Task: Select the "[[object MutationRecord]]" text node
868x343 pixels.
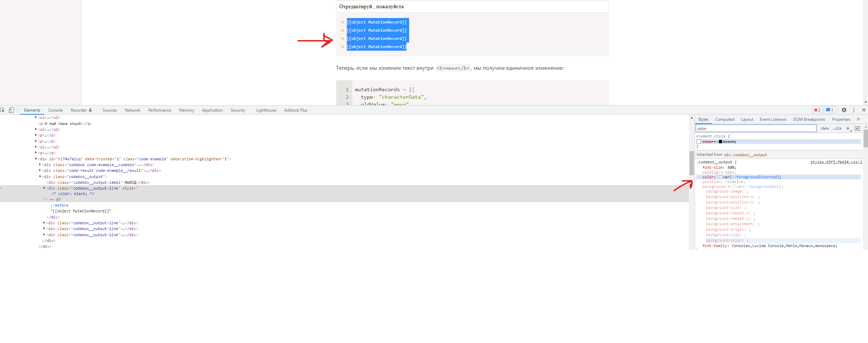Action: pyautogui.click(x=81, y=211)
